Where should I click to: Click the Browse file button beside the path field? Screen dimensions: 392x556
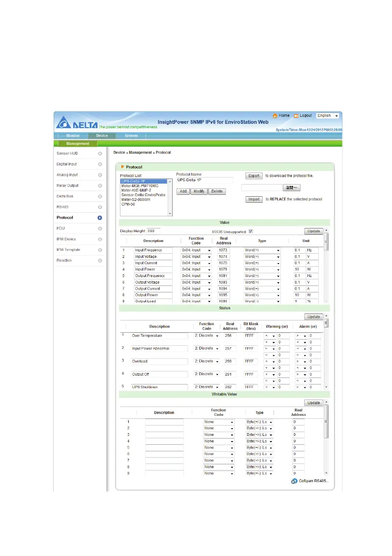pyautogui.click(x=292, y=187)
